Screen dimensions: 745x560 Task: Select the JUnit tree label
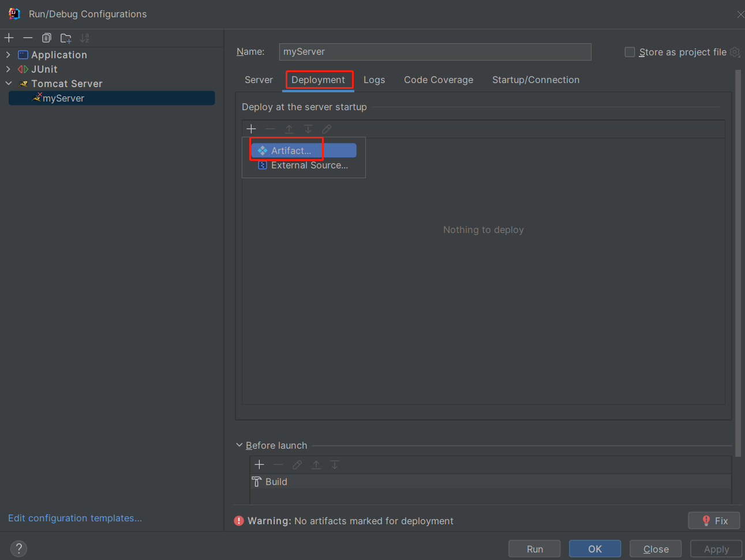44,69
